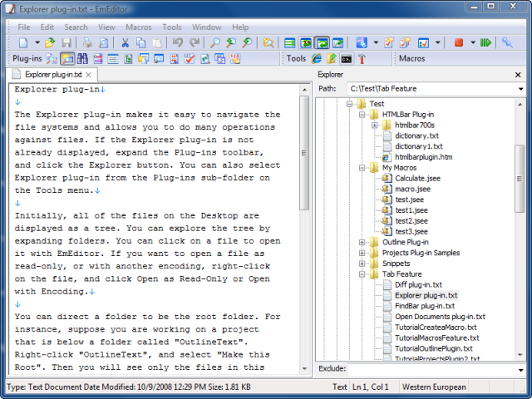The height and width of the screenshot is (399, 532).
Task: Click the Word Count plug-in icon
Action: coord(235,59)
